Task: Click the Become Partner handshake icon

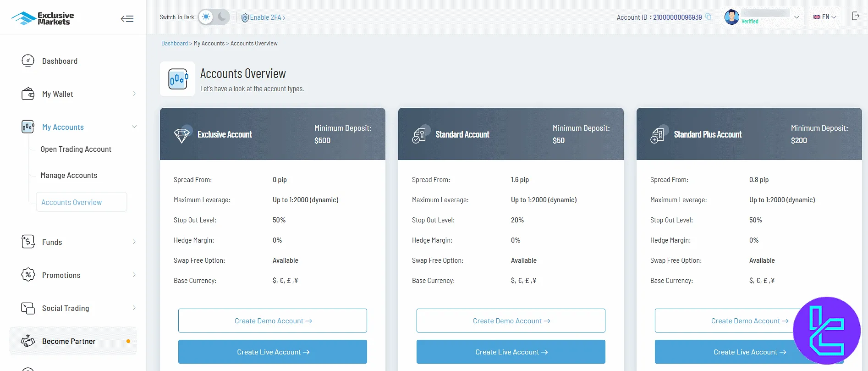Action: [x=28, y=341]
